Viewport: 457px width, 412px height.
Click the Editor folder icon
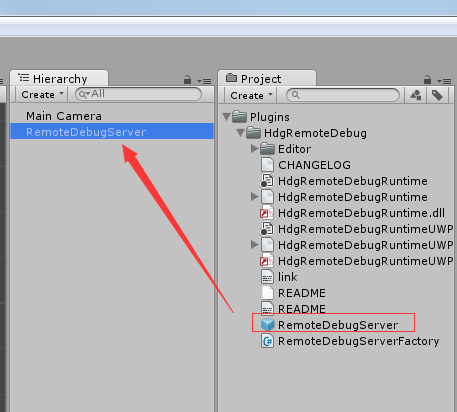coord(267,149)
